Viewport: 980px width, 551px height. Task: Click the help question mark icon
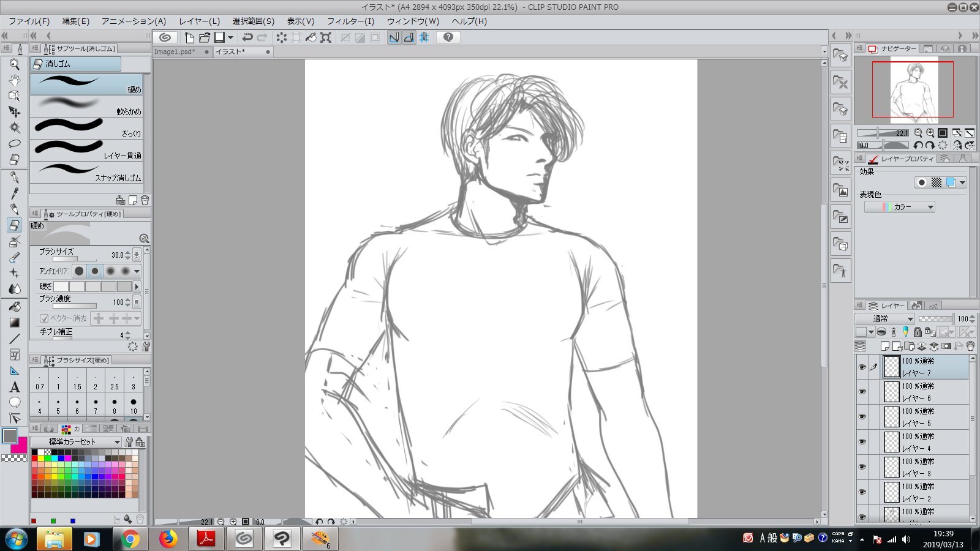[448, 37]
